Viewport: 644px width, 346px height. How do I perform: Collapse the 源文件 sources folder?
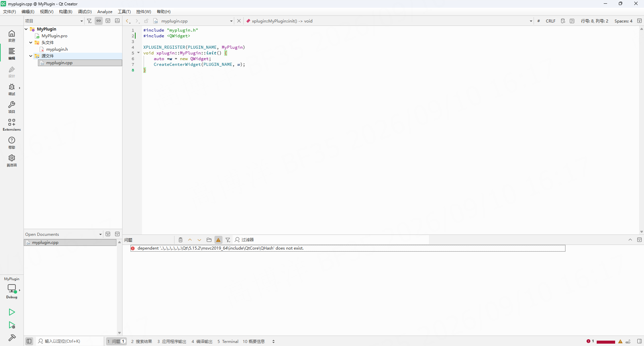31,56
